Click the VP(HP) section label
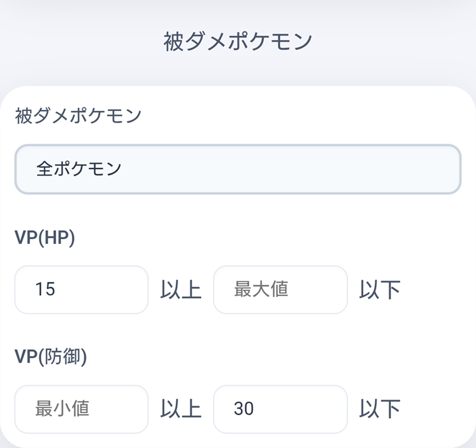 click(45, 239)
